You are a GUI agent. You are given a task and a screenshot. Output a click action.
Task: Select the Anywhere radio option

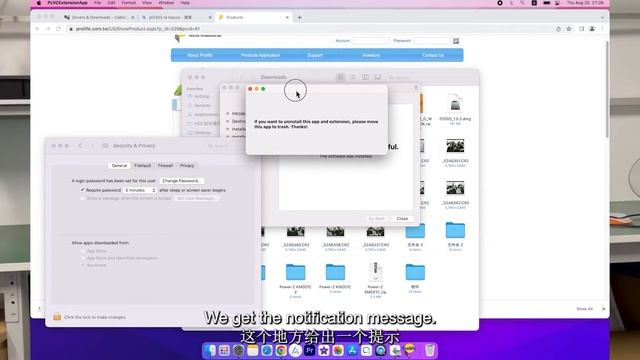coord(83,265)
